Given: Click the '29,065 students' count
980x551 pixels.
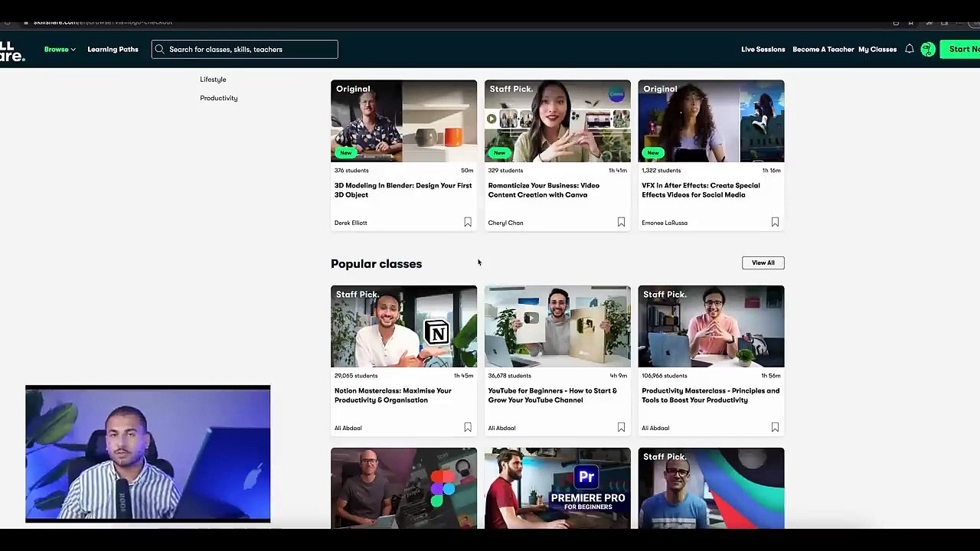Looking at the screenshot, I should [x=356, y=376].
